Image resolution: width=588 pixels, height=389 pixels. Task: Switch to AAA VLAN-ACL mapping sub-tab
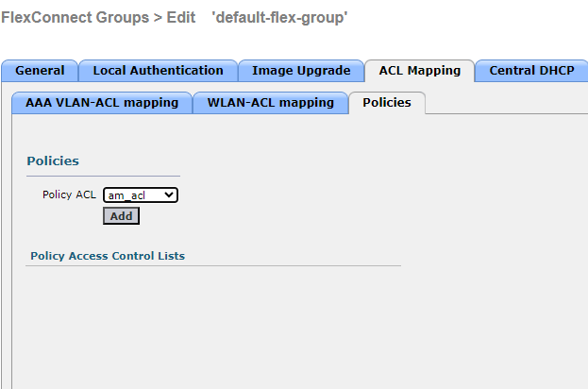pyautogui.click(x=102, y=103)
